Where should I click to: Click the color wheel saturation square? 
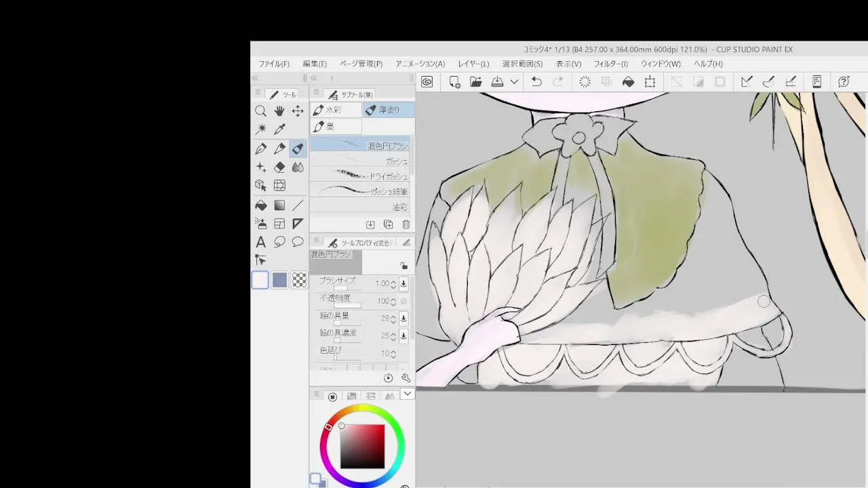[362, 447]
